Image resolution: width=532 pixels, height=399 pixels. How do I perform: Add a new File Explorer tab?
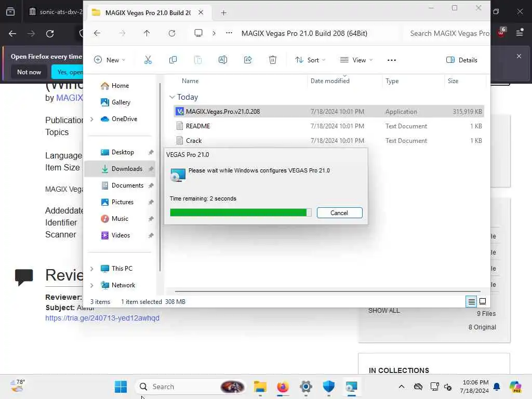[223, 13]
